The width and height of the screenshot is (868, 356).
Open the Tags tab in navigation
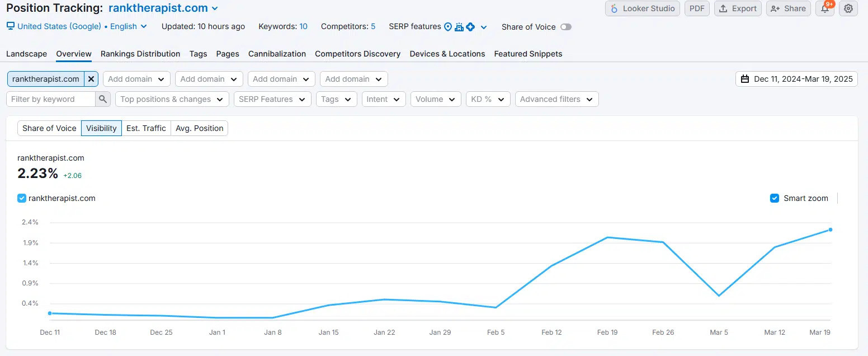click(198, 54)
